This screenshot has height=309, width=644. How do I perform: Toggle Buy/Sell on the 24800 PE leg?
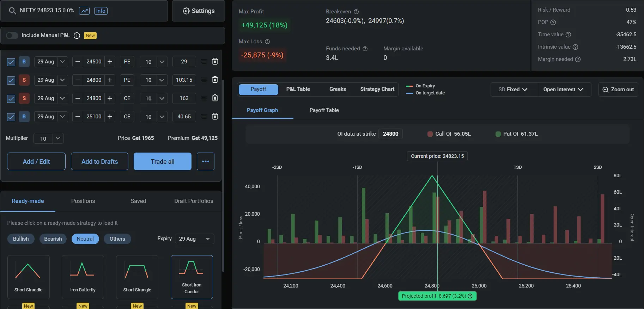point(24,80)
